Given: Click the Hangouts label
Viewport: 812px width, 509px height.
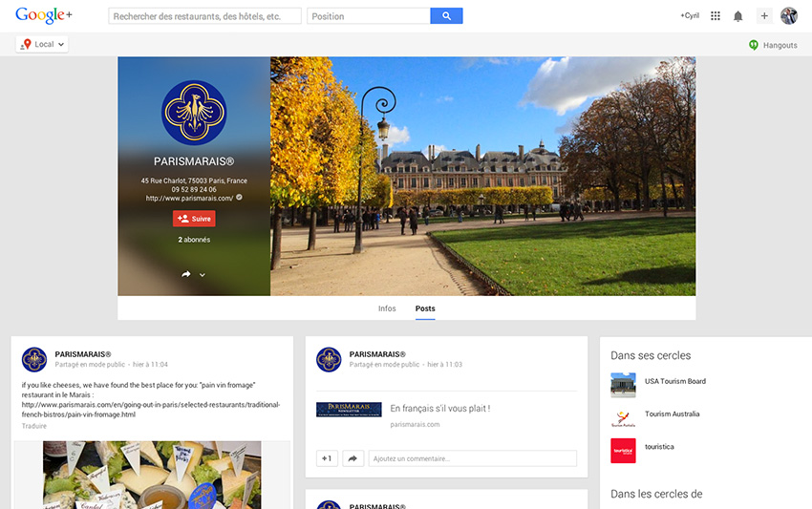Looking at the screenshot, I should (x=780, y=46).
